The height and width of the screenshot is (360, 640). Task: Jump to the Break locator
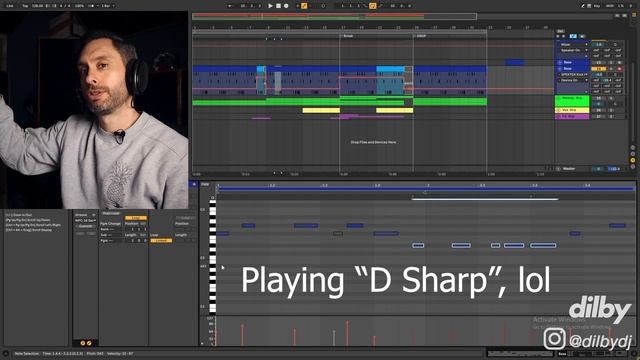(x=347, y=36)
